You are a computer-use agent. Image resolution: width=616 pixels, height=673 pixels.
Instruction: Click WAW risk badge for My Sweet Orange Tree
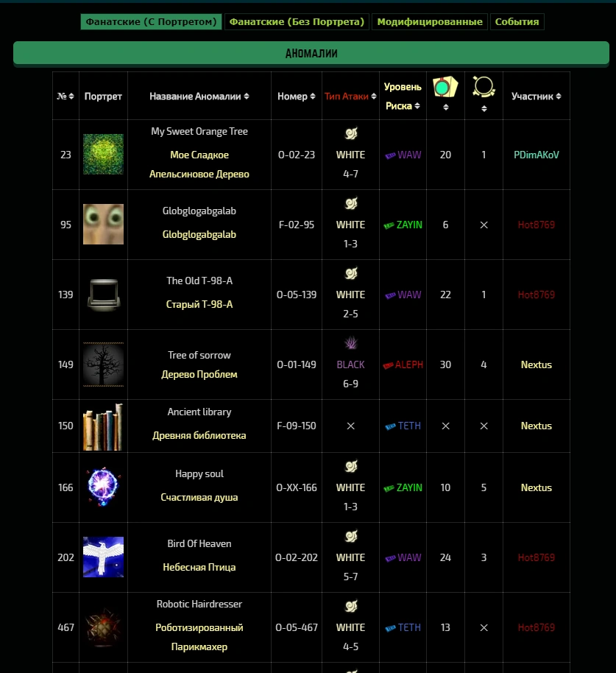pyautogui.click(x=403, y=155)
